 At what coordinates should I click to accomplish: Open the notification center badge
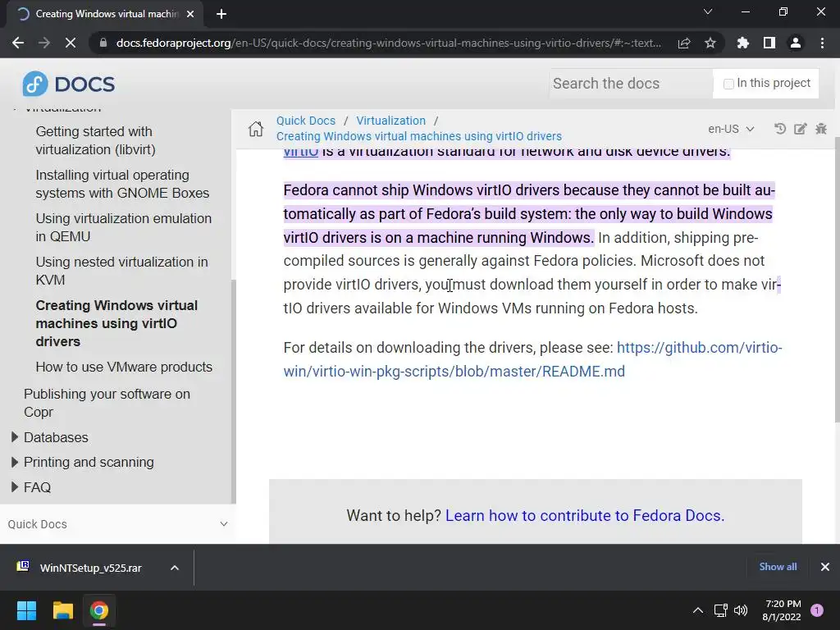tap(817, 610)
